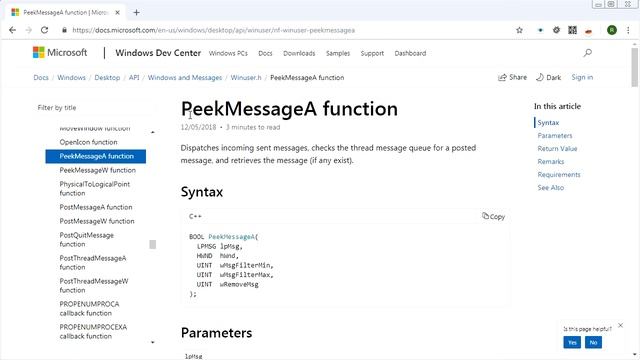Jump to Return Value section

(557, 149)
